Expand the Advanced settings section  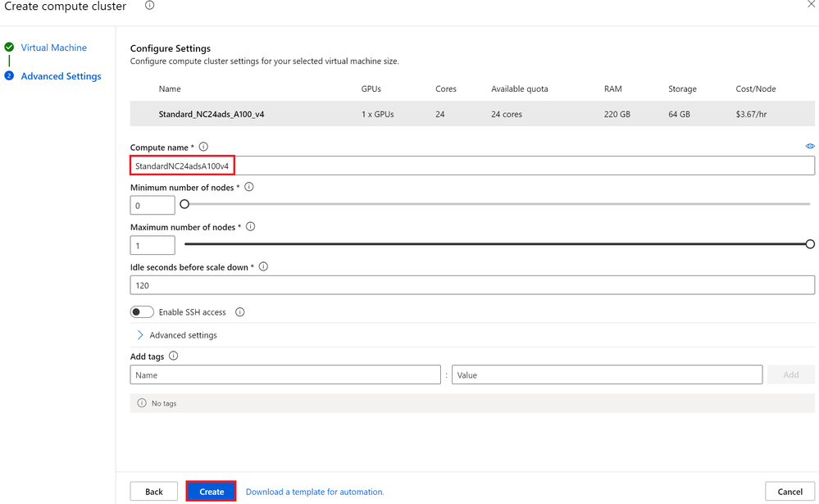[177, 335]
